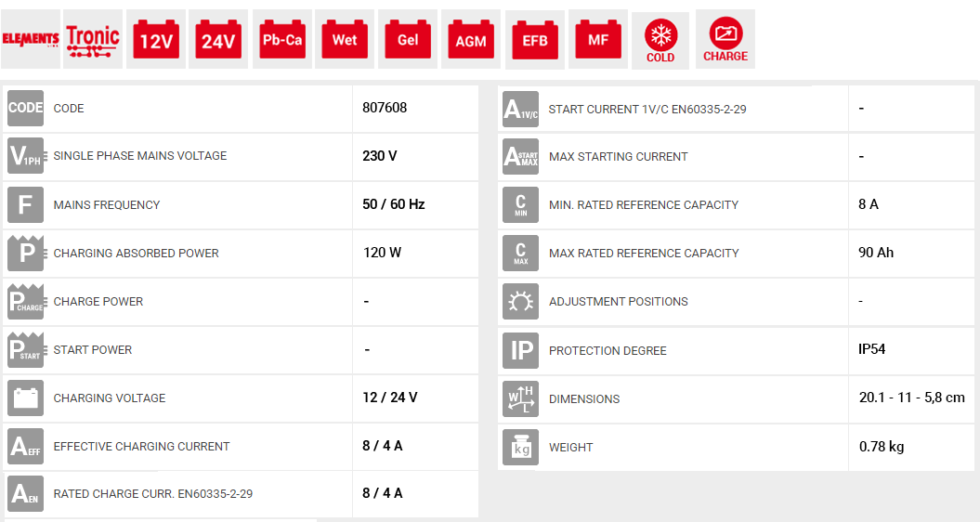Viewport: 980px width, 522px height.
Task: Click the Elements line logo badge
Action: click(31, 39)
